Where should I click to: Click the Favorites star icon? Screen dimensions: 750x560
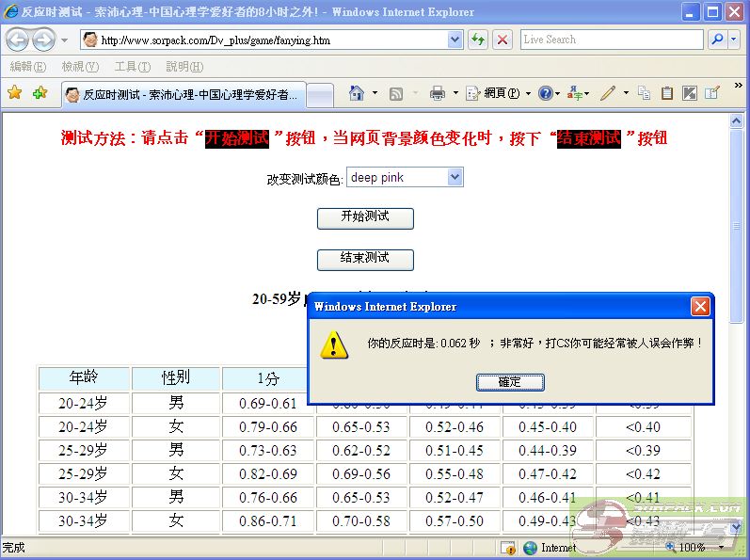point(14,93)
